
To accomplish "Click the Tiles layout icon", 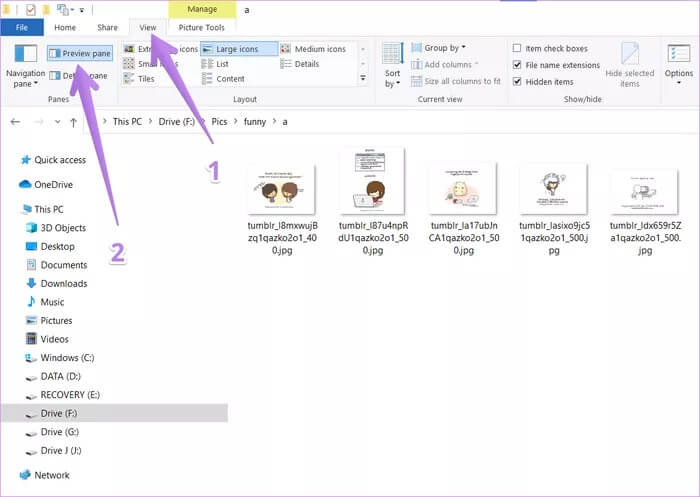I will (129, 79).
